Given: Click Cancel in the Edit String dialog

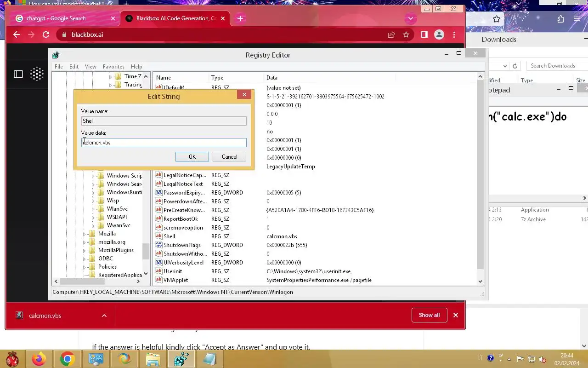Looking at the screenshot, I should 229,157.
